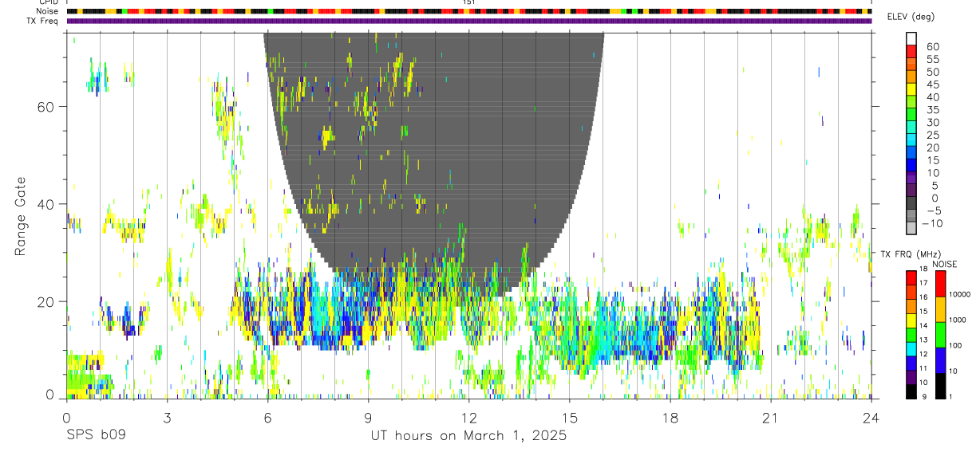Click the '12' tick on the UT hours axis
The height and width of the screenshot is (452, 980).
(x=468, y=417)
